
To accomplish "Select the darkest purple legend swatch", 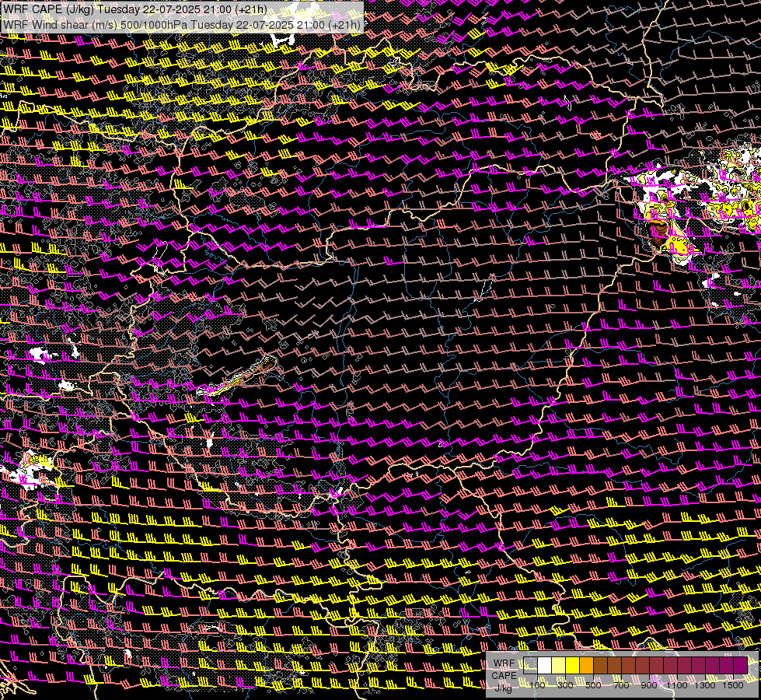I will pos(741,666).
